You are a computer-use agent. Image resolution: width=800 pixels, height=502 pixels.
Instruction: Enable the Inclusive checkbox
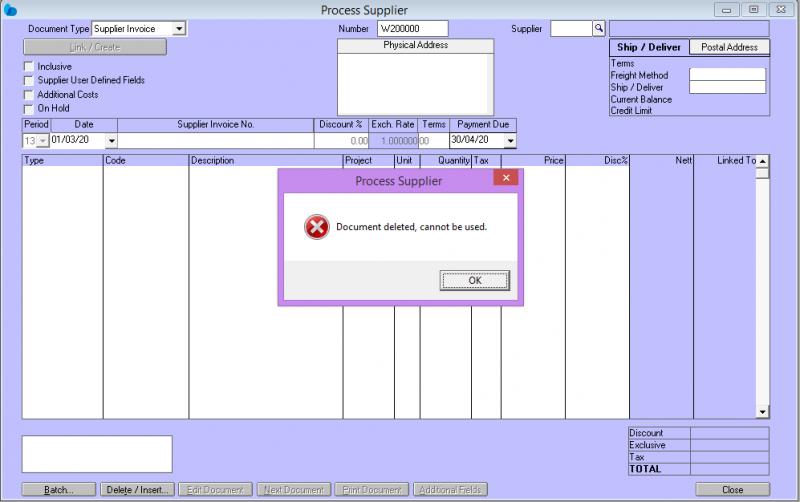[x=28, y=66]
